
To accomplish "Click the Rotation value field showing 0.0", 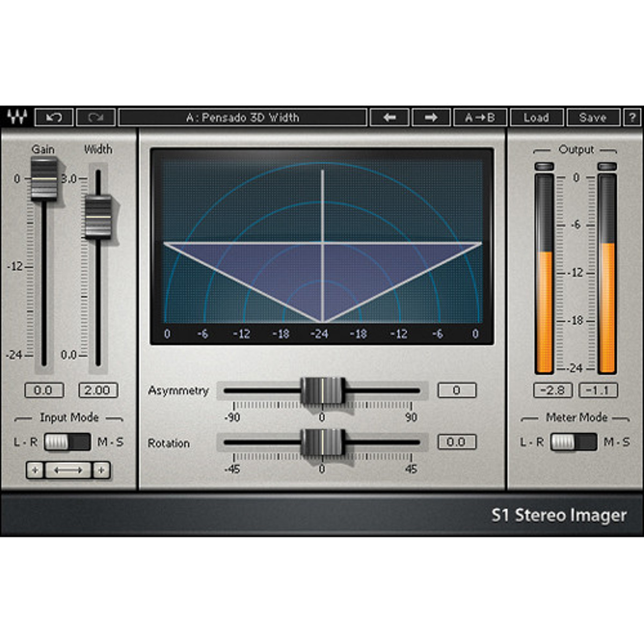I will coord(457,442).
